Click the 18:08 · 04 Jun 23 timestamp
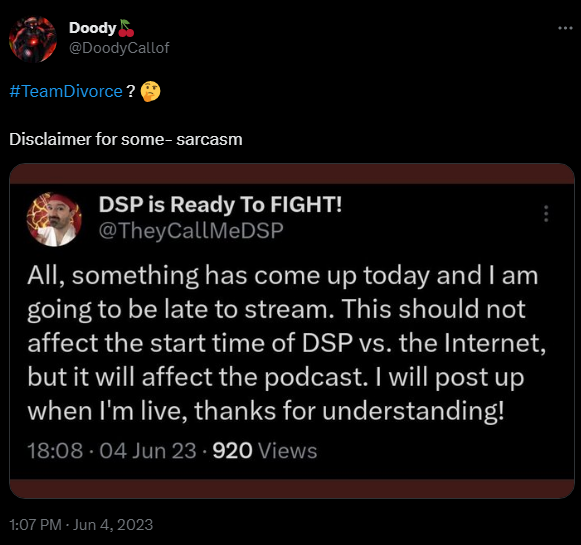581x545 pixels. tap(112, 451)
